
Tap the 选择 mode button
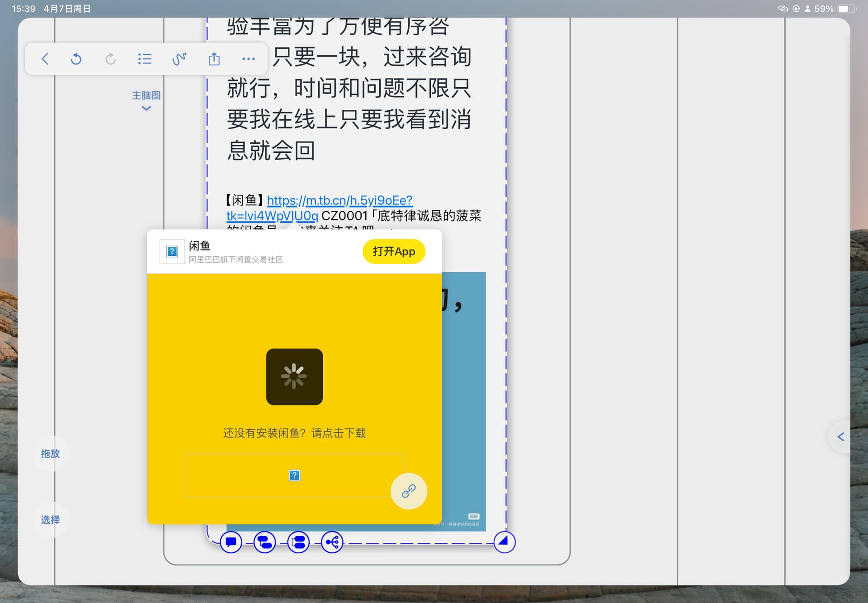coord(50,520)
